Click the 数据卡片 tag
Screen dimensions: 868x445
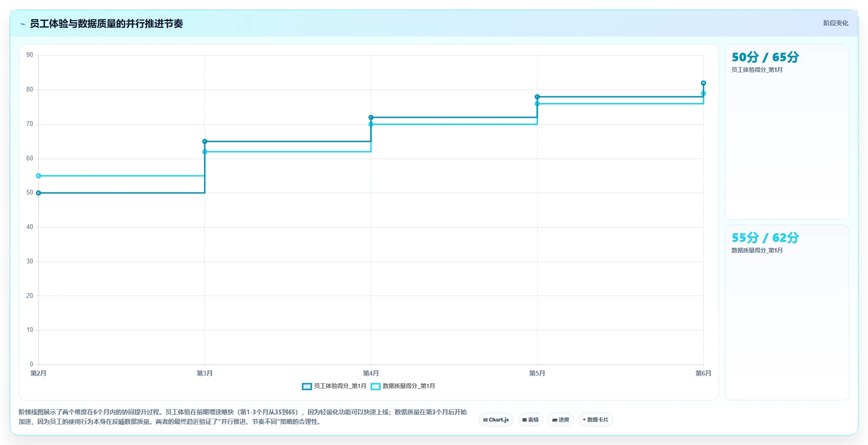click(596, 420)
